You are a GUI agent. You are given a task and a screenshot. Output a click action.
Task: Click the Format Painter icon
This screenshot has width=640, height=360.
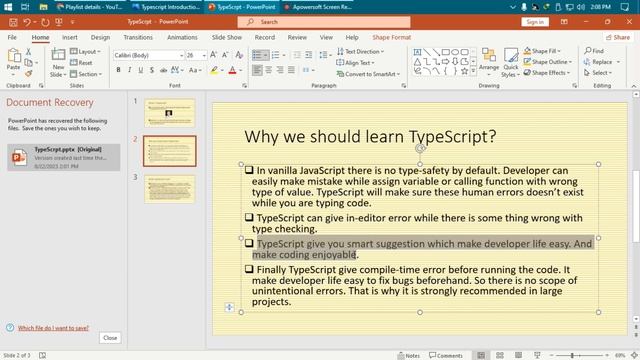pyautogui.click(x=28, y=74)
